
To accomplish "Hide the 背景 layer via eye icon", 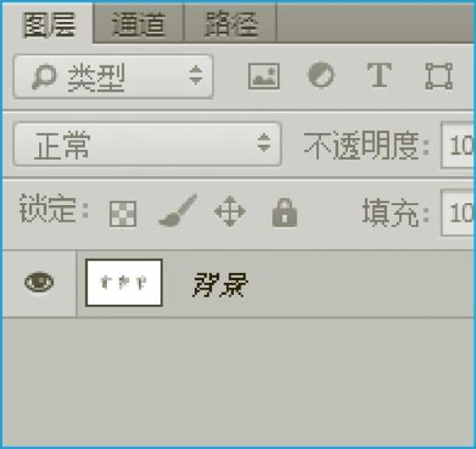I will (39, 282).
